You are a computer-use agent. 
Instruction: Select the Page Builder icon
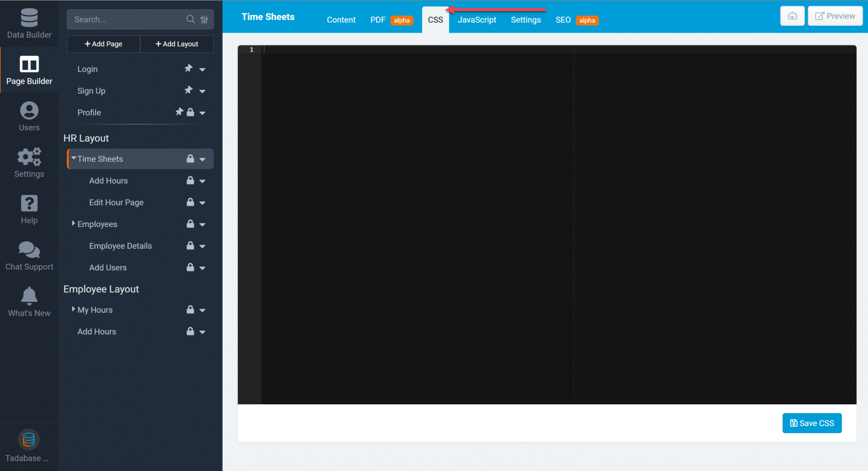[29, 71]
